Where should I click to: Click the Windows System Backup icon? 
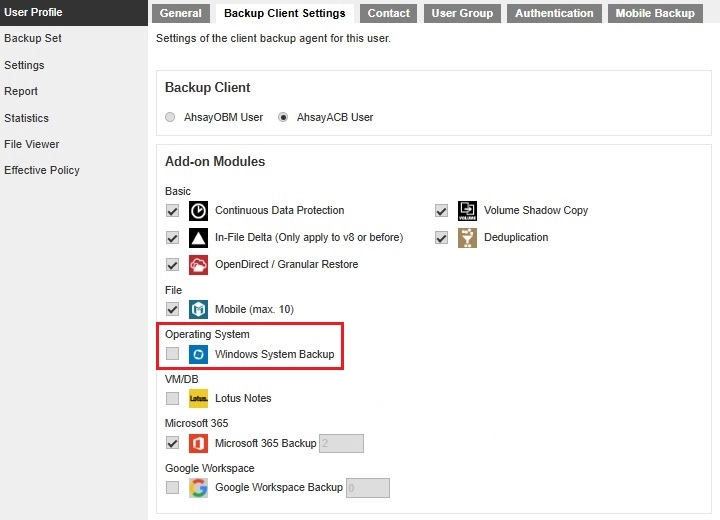(x=199, y=354)
